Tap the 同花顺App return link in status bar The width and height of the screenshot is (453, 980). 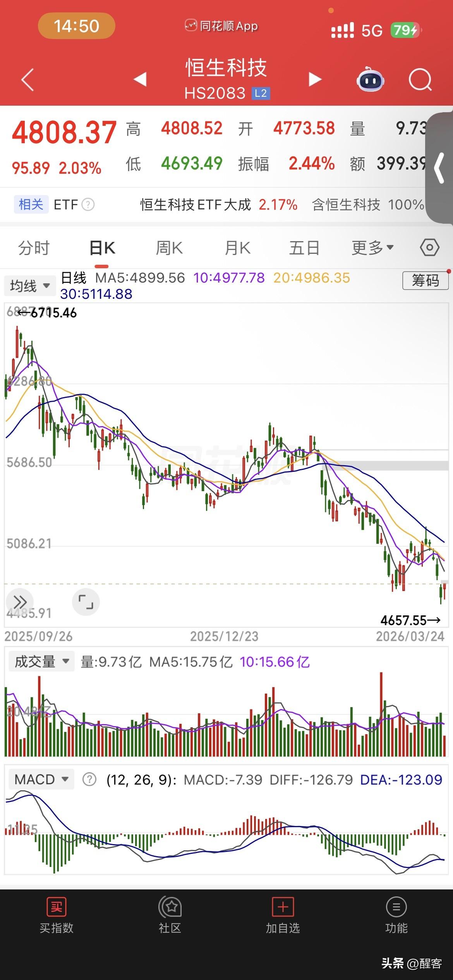(221, 26)
